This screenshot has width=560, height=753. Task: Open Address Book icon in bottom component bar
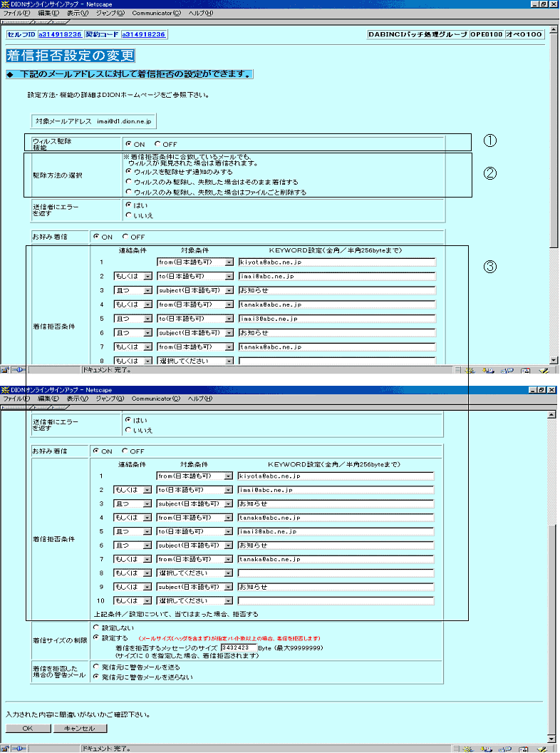[x=524, y=749]
